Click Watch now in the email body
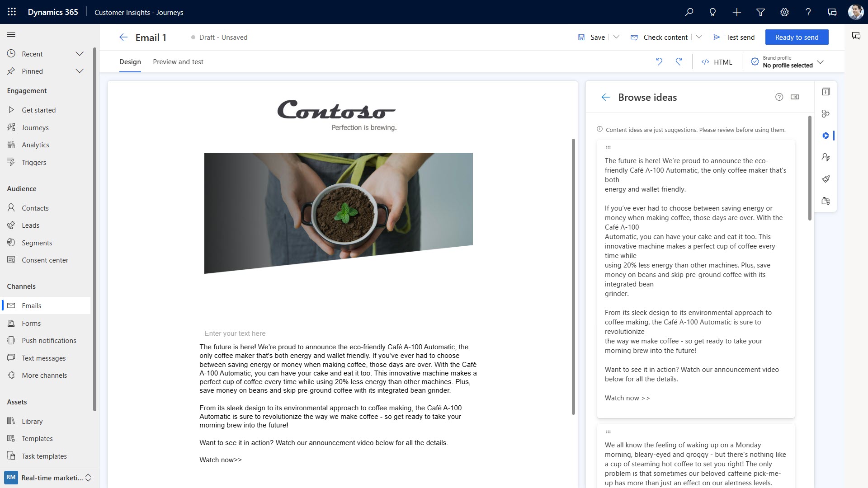Image resolution: width=868 pixels, height=488 pixels. [x=220, y=460]
